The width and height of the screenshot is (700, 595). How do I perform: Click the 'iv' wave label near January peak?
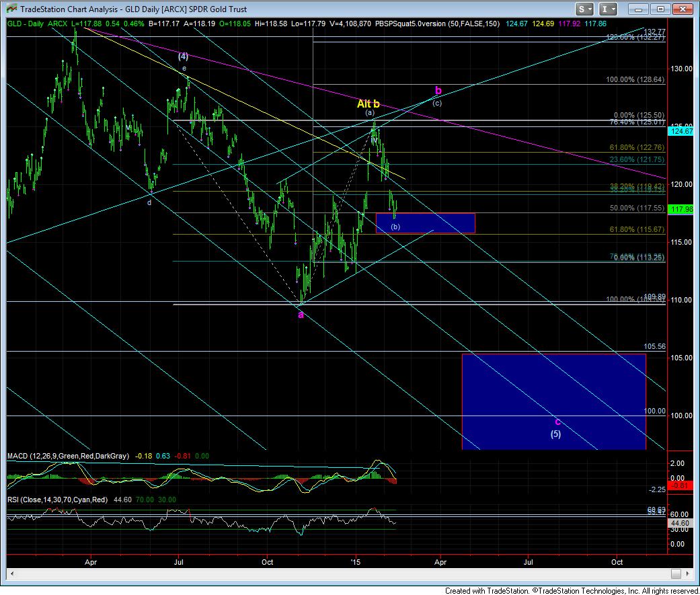tap(374, 140)
